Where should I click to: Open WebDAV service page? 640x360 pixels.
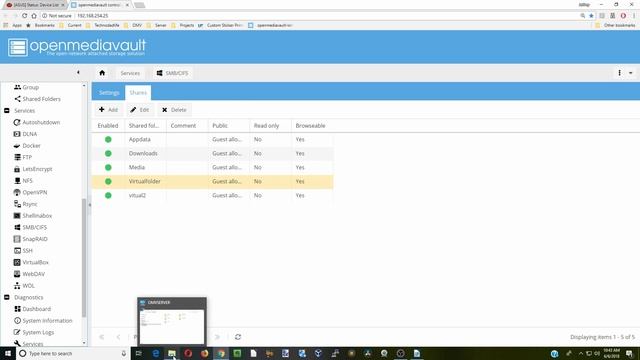pos(29,274)
